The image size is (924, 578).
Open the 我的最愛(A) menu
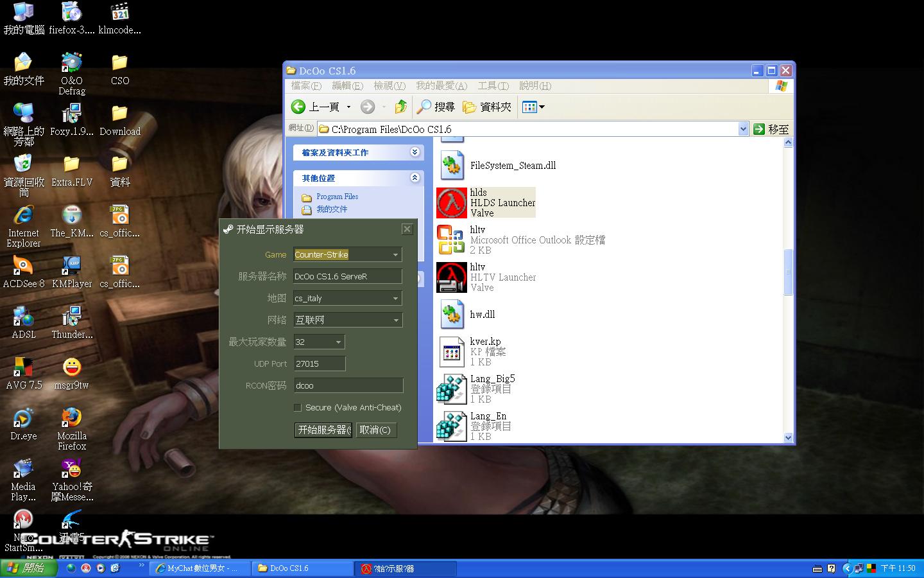(x=441, y=85)
